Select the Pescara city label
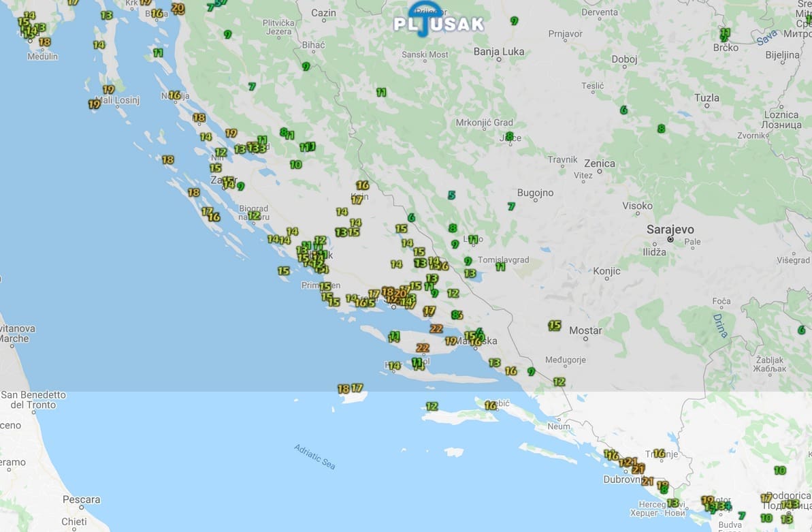The width and height of the screenshot is (812, 532). 81,500
